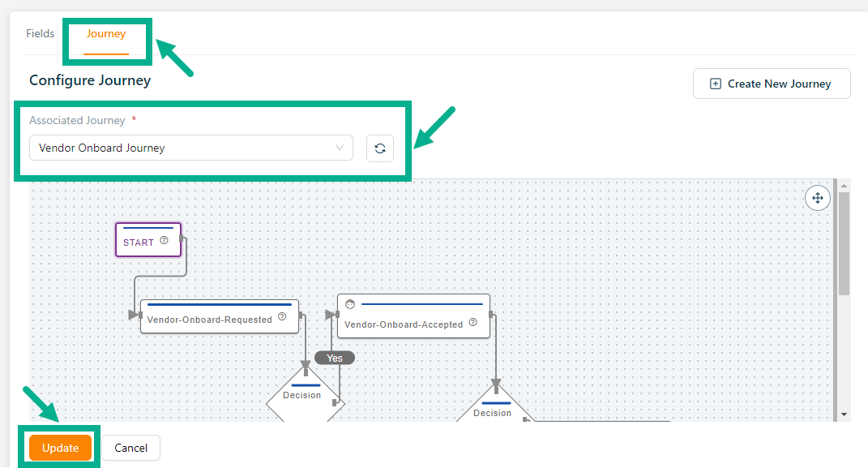Click scrollbar down arrow on canvas
The height and width of the screenshot is (468, 868).
tap(844, 414)
